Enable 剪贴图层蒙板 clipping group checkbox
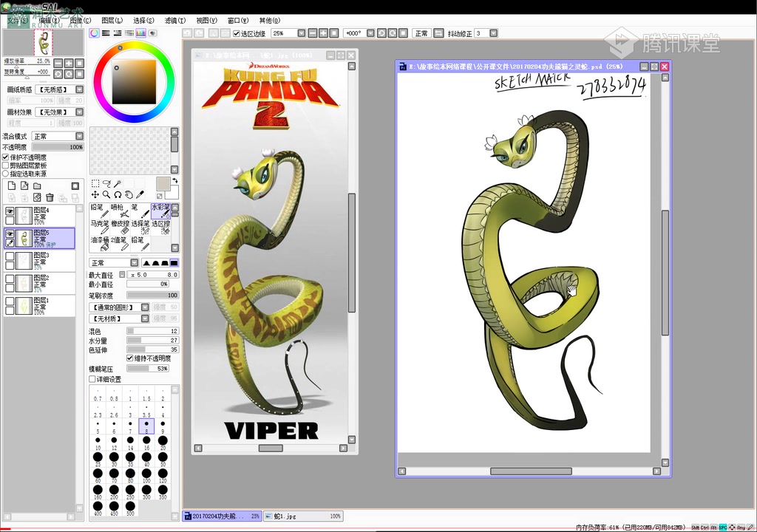Screen dimensions: 757x532 point(5,165)
